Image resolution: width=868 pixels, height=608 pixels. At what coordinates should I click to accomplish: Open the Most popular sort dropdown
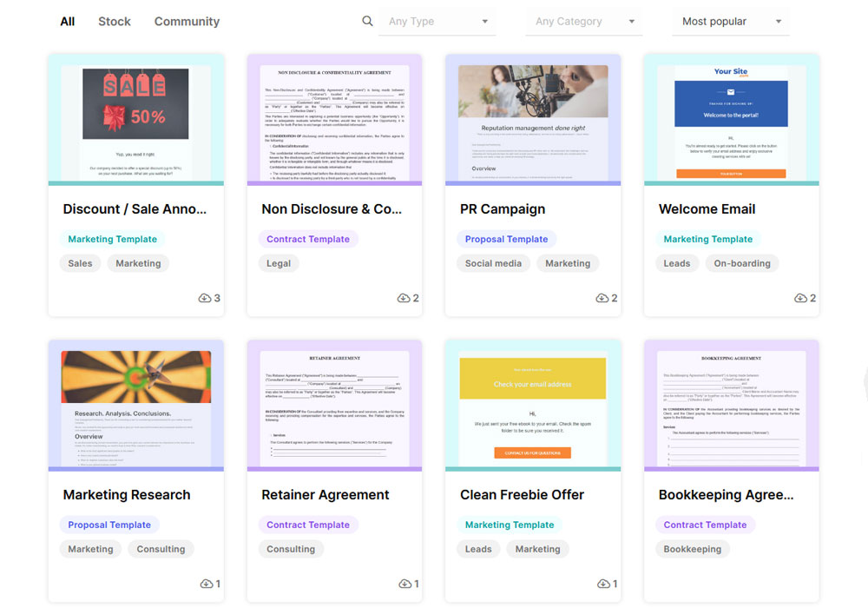pos(731,22)
